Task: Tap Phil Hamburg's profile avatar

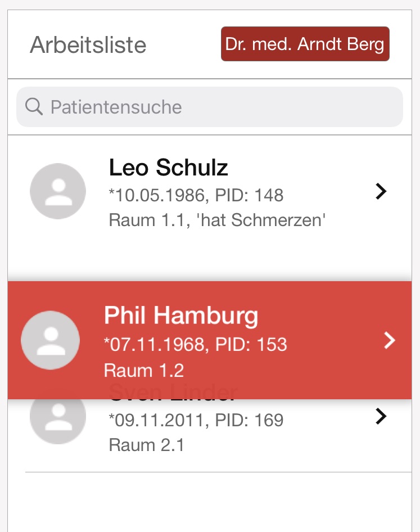Action: point(50,340)
